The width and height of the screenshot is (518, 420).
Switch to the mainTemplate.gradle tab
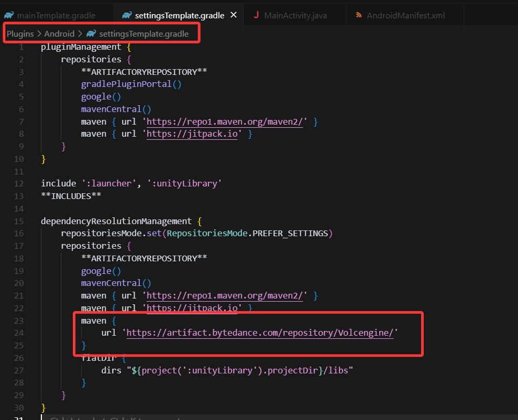pos(56,16)
